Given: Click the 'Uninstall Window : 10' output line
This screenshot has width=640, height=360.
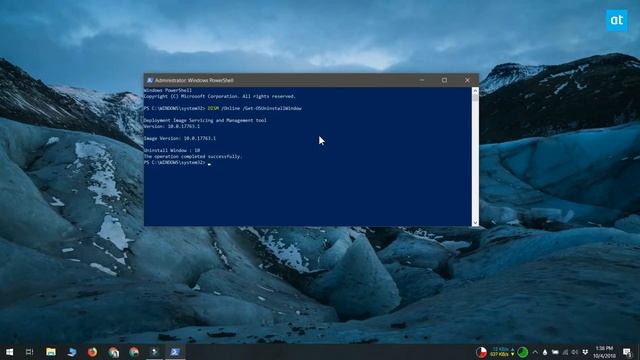Looking at the screenshot, I should coord(172,151).
